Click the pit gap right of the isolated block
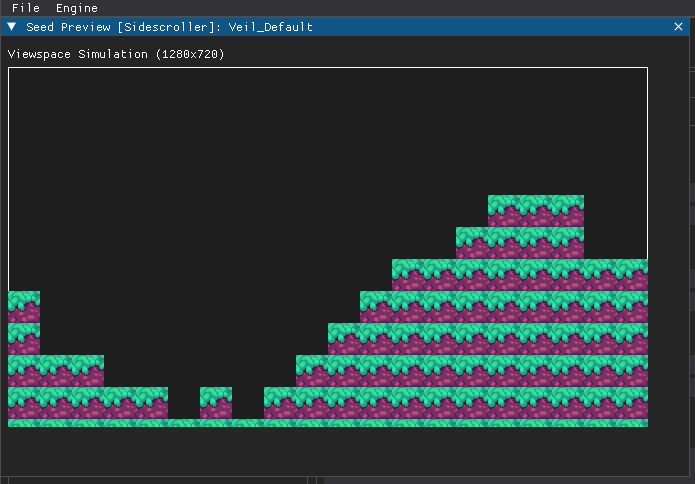The height and width of the screenshot is (484, 695). click(x=248, y=402)
